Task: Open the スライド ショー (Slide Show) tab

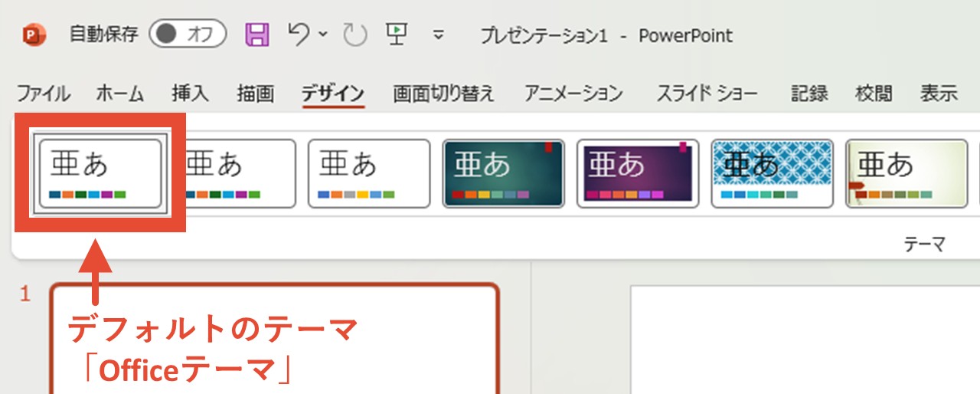Action: [x=707, y=94]
